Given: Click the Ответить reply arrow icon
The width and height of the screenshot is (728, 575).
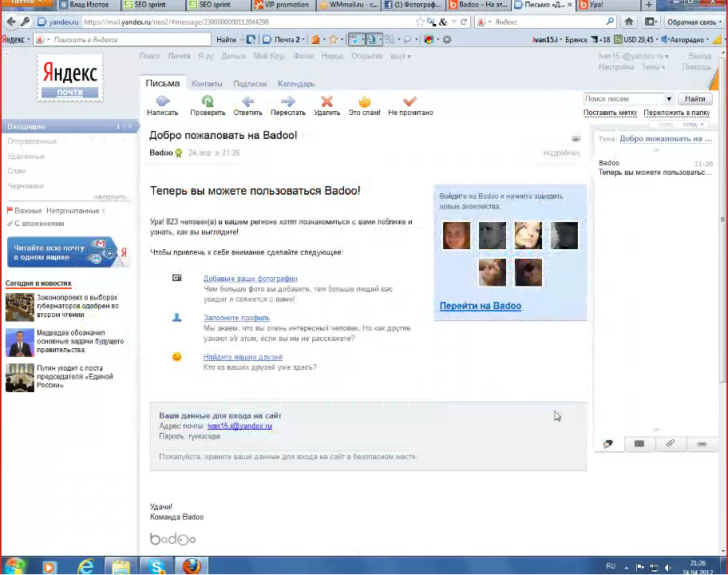Looking at the screenshot, I should tap(248, 101).
